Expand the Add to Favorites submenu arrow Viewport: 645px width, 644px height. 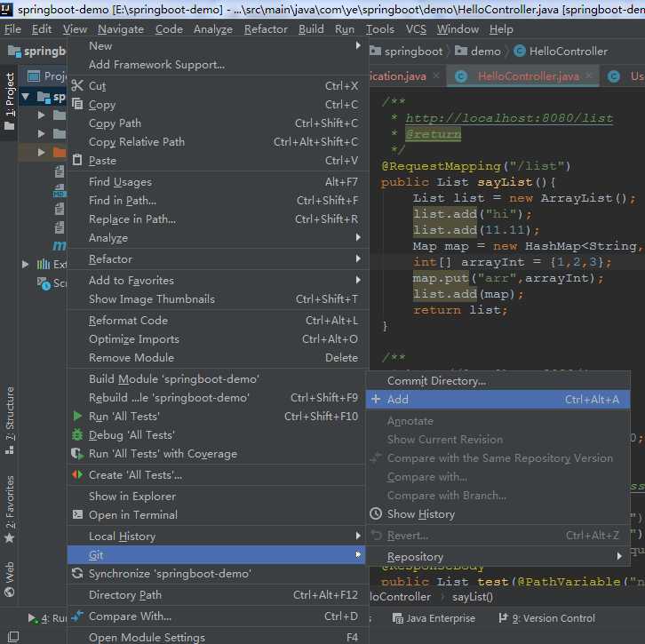(358, 280)
